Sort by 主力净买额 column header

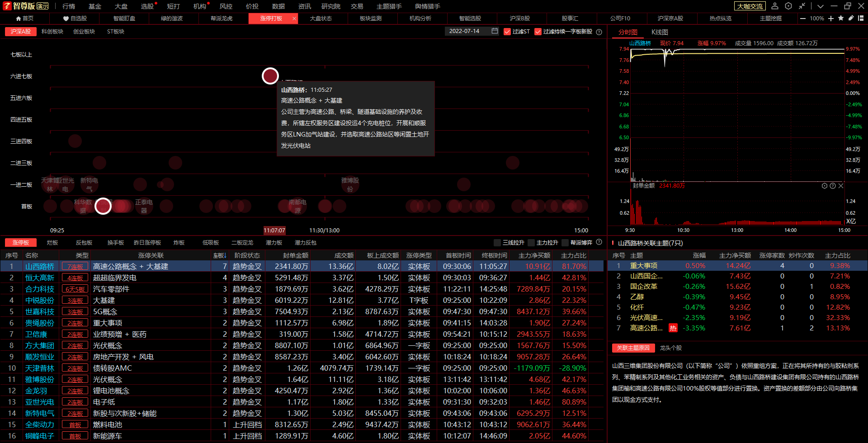[534, 255]
